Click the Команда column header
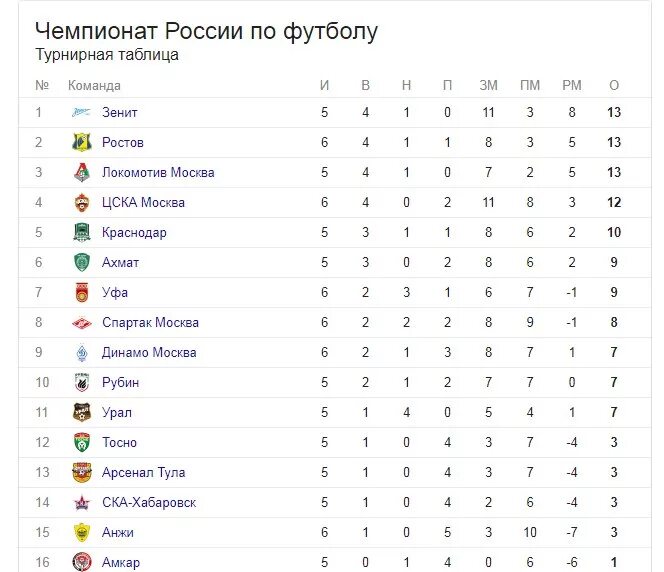664x572 pixels. click(94, 86)
